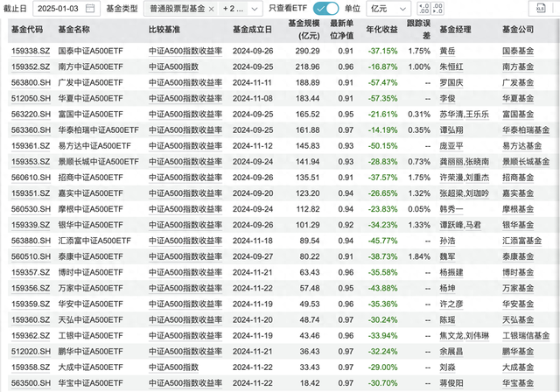The height and width of the screenshot is (392, 560).
Task: Open fund code 563500.SH
Action: [31, 383]
